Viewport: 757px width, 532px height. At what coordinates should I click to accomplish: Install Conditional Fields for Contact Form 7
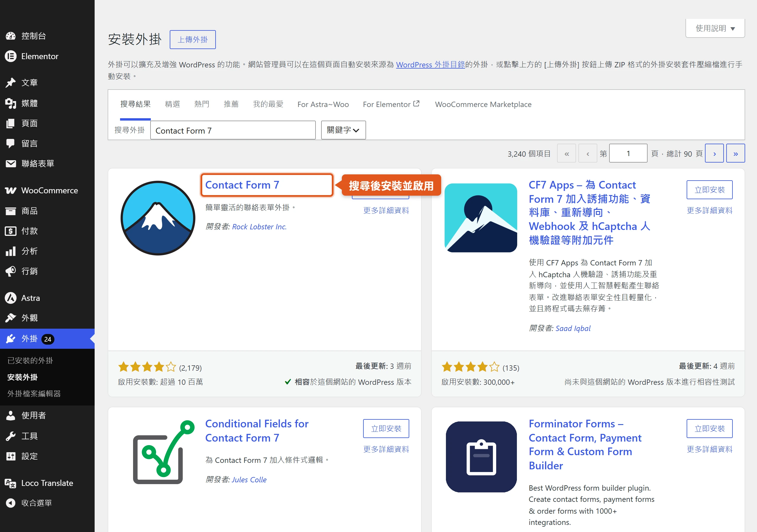[x=386, y=429]
